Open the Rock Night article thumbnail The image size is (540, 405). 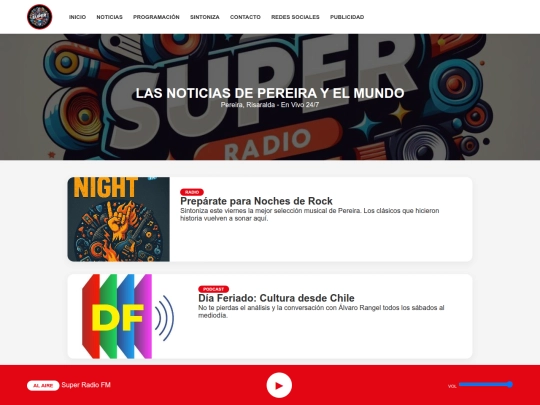coord(118,219)
